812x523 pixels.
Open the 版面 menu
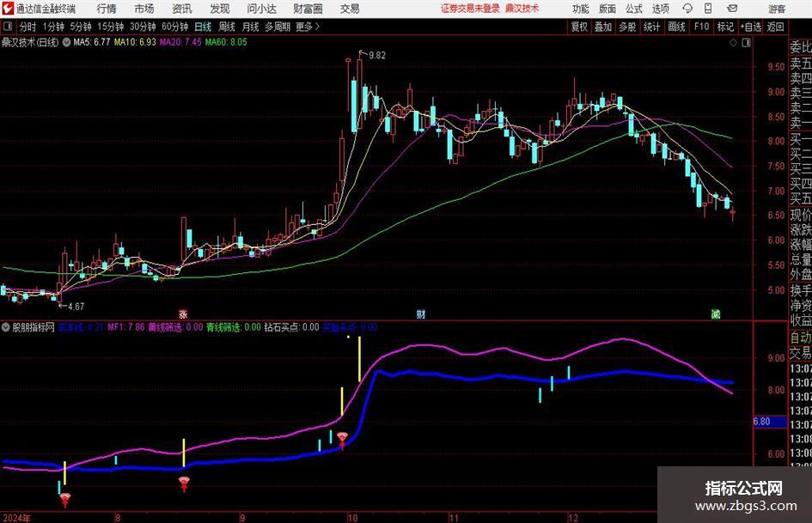point(607,9)
